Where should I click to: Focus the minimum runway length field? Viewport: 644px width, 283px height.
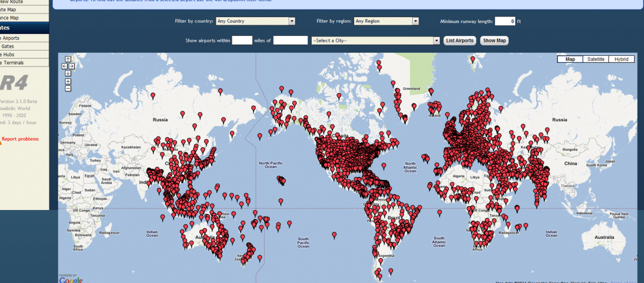[505, 21]
